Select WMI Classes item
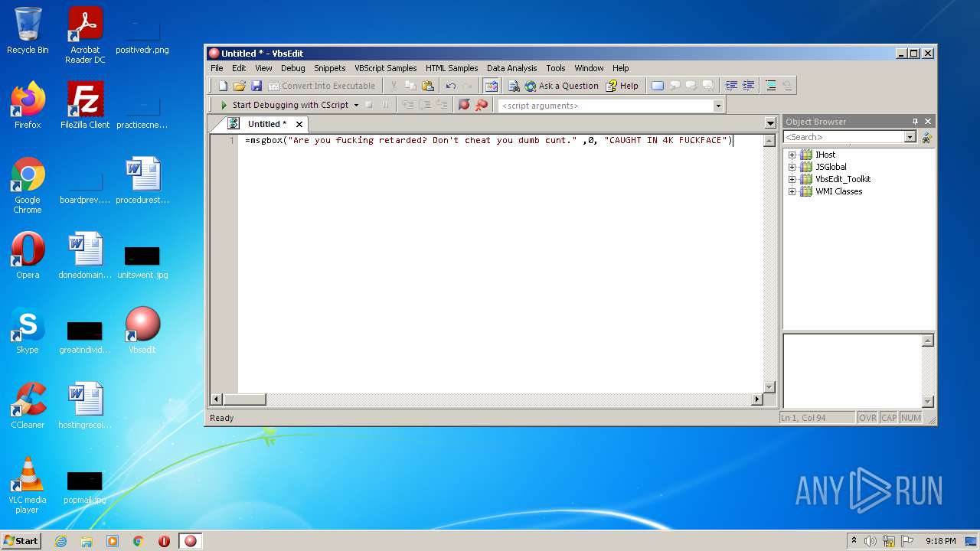980x551 pixels. [x=838, y=191]
